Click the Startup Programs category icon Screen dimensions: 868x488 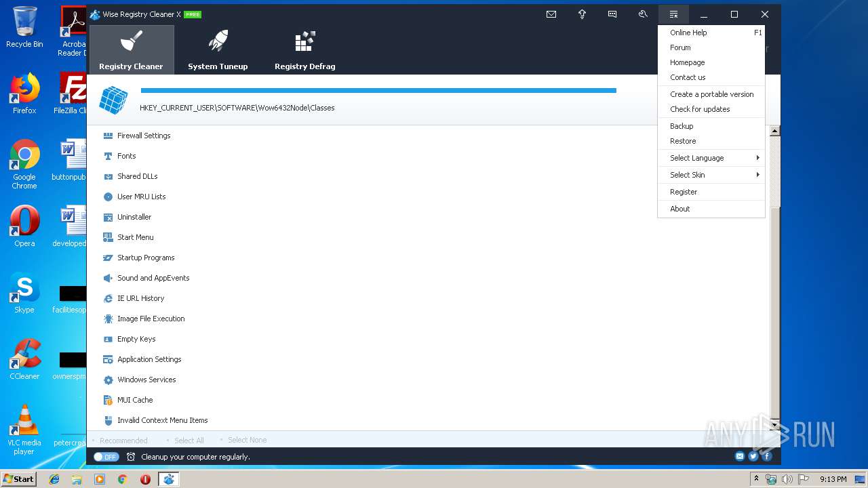(108, 258)
